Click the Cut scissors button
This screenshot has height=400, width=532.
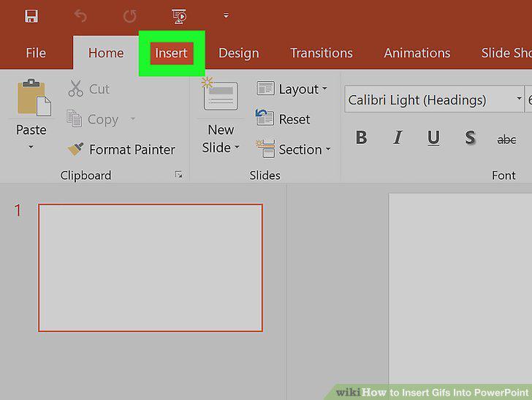pos(88,88)
